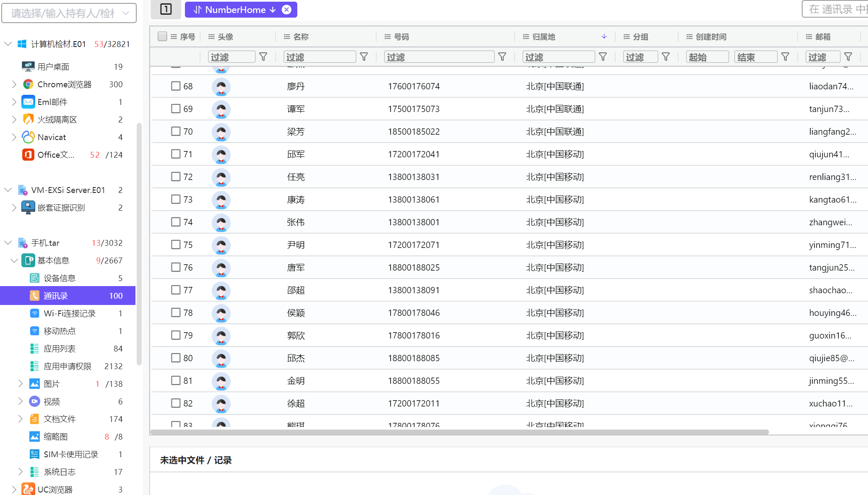Click the Chrome浏览器 icon in tree

point(28,84)
